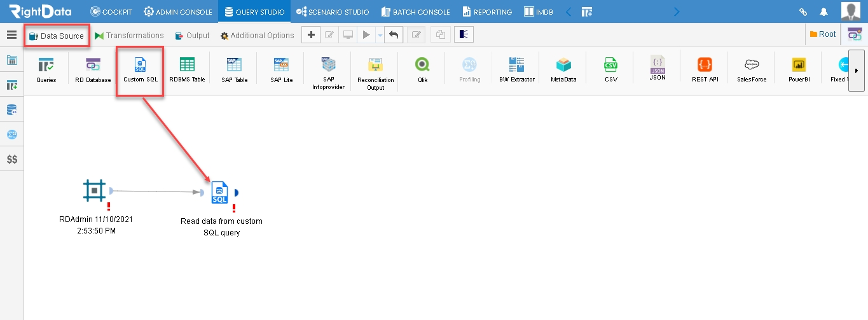Click the RightData logo
Image resolution: width=868 pixels, height=320 pixels.
[x=40, y=11]
